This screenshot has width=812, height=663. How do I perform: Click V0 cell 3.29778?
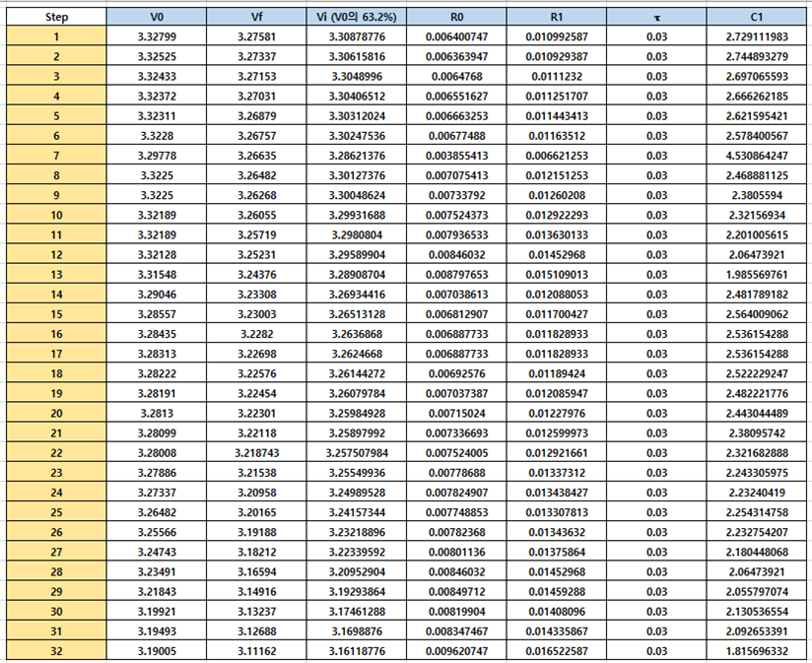point(157,156)
